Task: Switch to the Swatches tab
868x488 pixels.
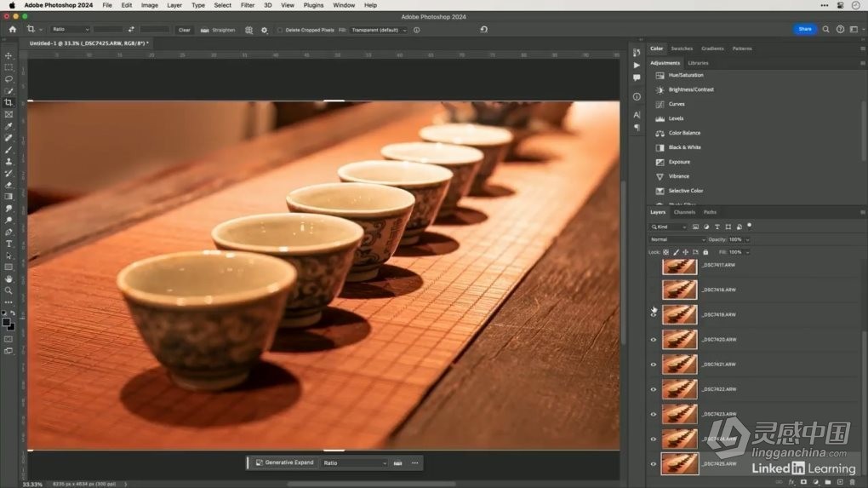Action: tap(682, 49)
